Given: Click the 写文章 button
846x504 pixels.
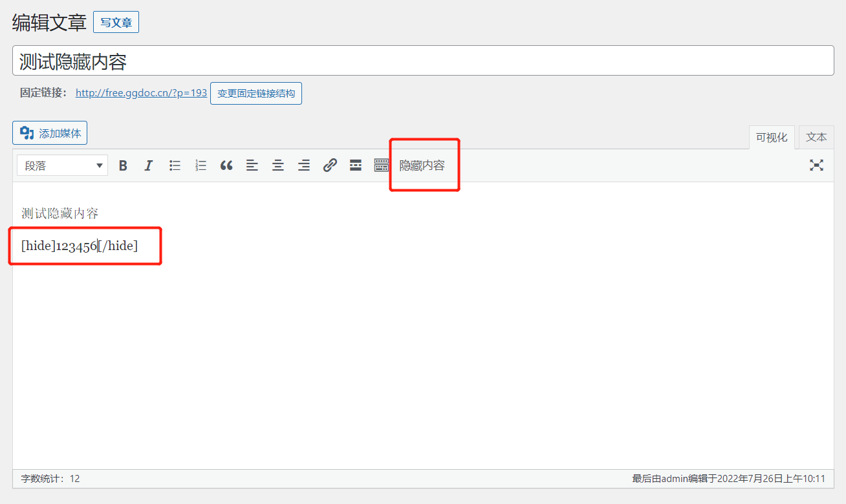Looking at the screenshot, I should (x=116, y=23).
